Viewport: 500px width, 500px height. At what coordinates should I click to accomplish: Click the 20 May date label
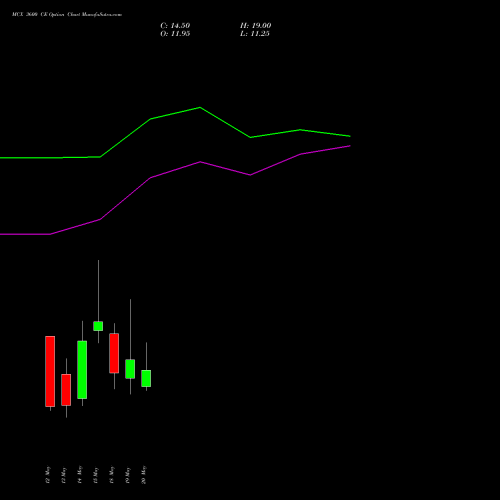(x=144, y=475)
